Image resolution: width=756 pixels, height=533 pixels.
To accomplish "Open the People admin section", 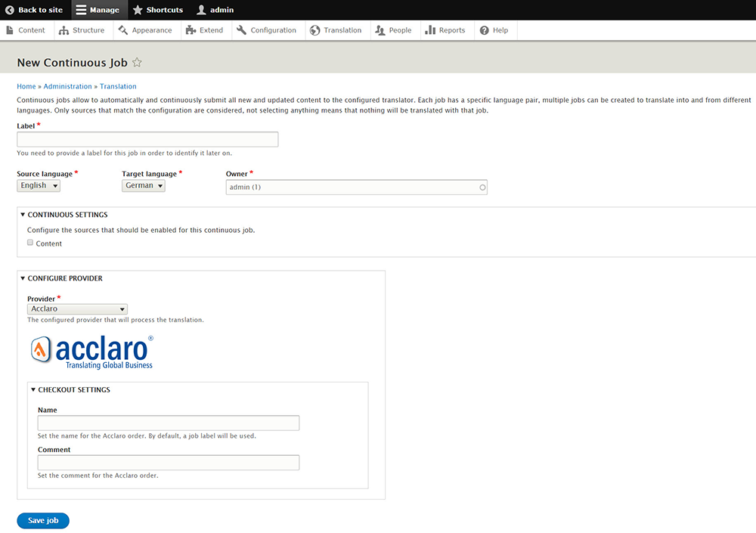I will (394, 30).
